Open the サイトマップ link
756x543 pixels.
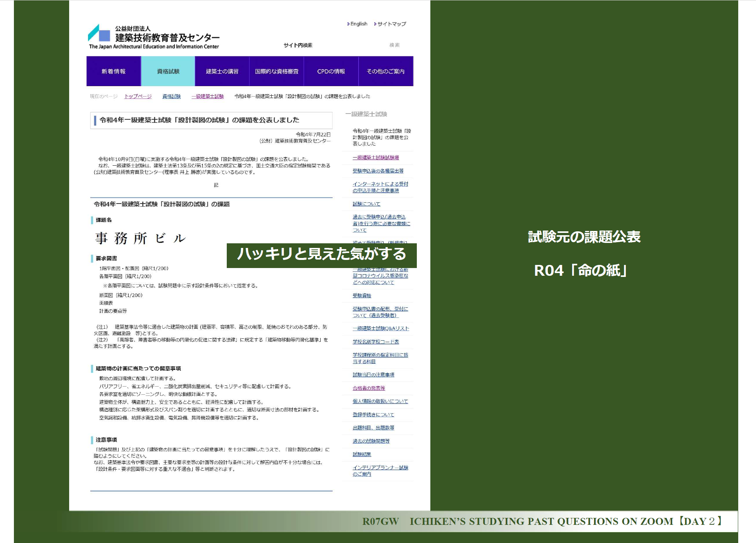[391, 24]
